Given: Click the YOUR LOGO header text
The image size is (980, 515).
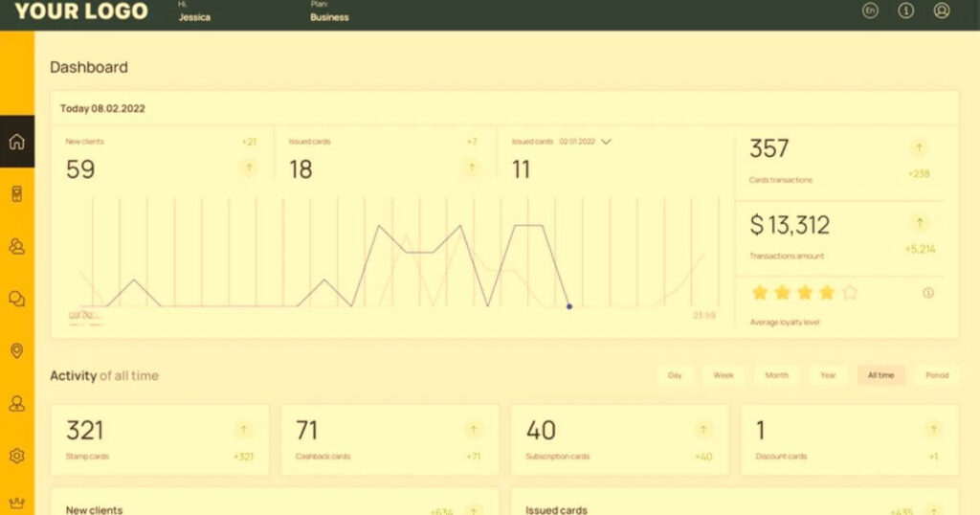Looking at the screenshot, I should click(x=81, y=11).
